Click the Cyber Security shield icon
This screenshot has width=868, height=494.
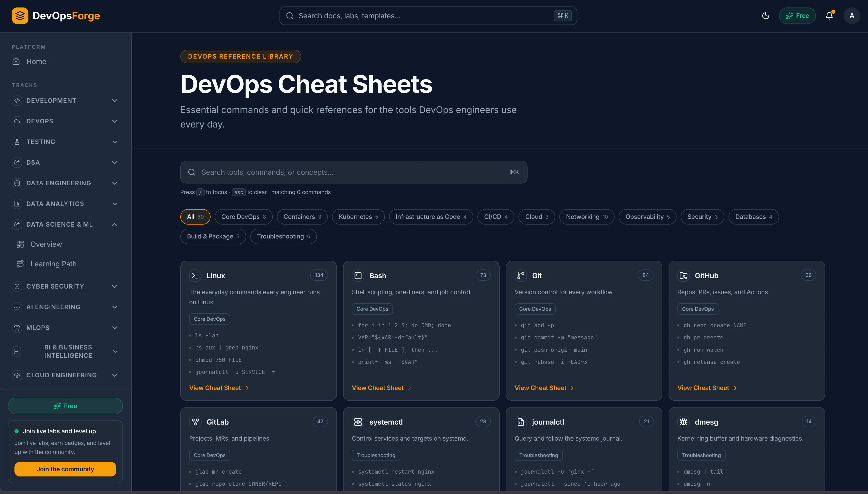(x=17, y=286)
